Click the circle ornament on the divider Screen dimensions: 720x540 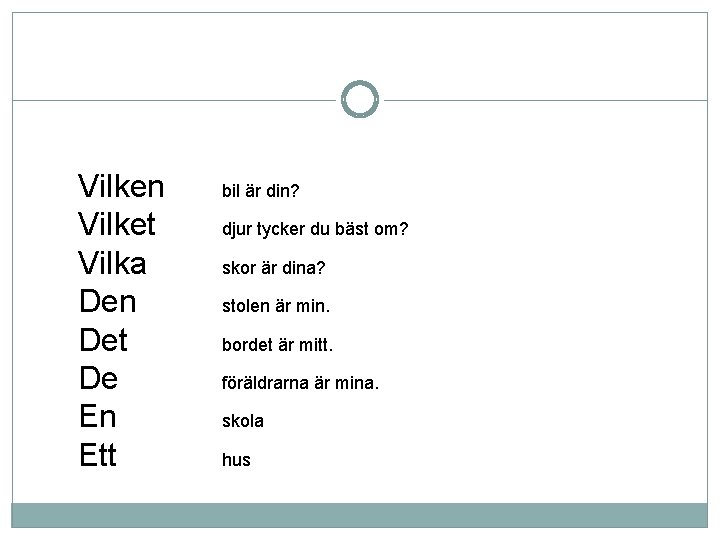click(x=360, y=100)
